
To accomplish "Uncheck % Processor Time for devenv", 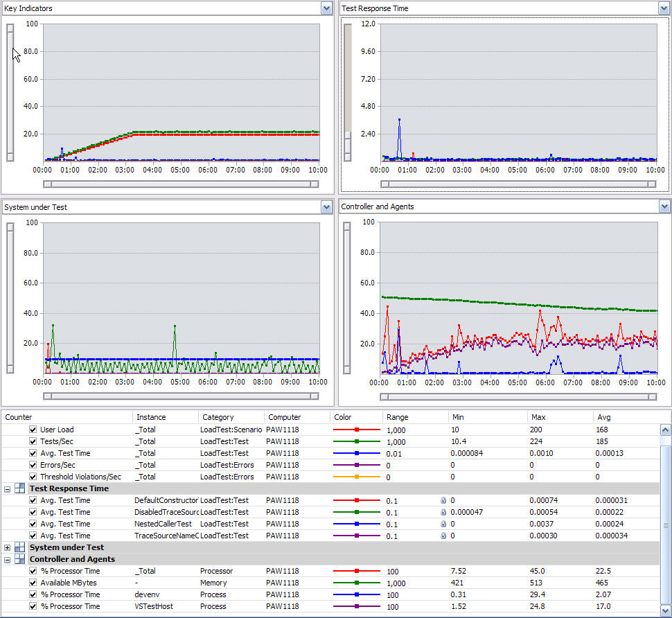I will [x=33, y=594].
